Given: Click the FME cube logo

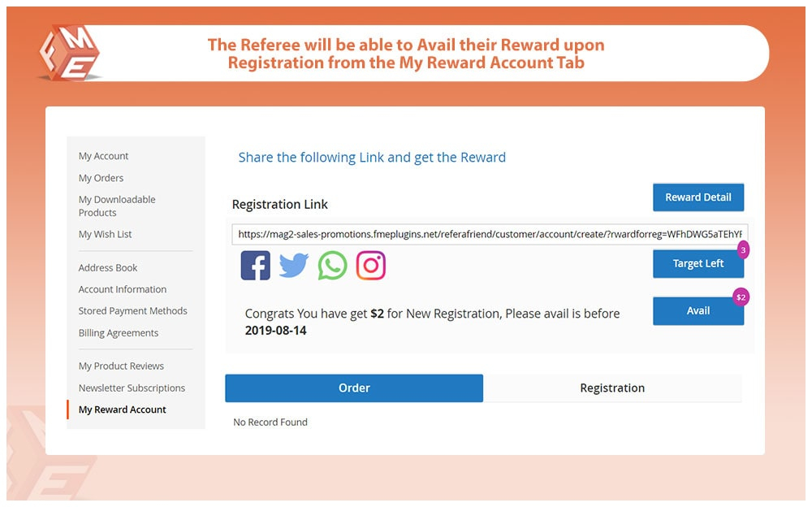Looking at the screenshot, I should [x=69, y=53].
